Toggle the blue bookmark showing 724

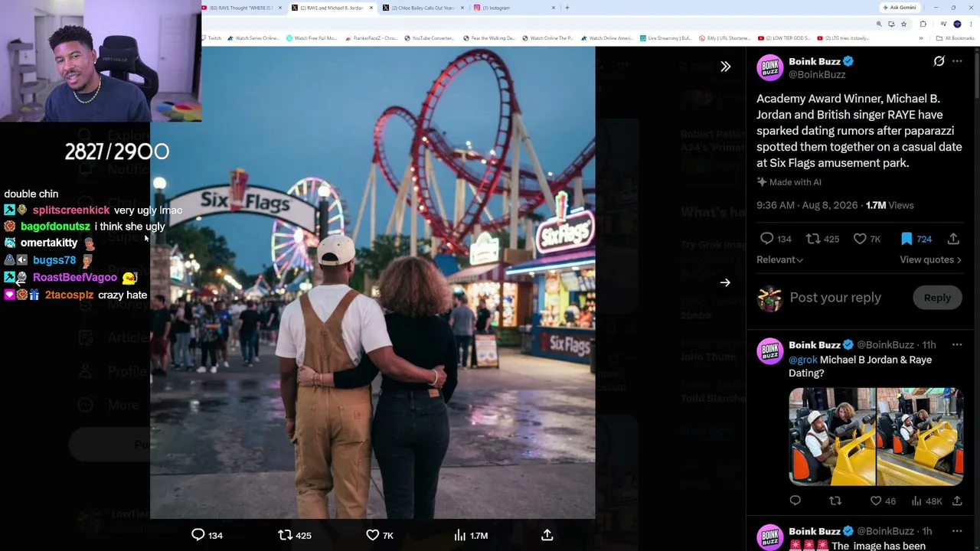click(915, 239)
